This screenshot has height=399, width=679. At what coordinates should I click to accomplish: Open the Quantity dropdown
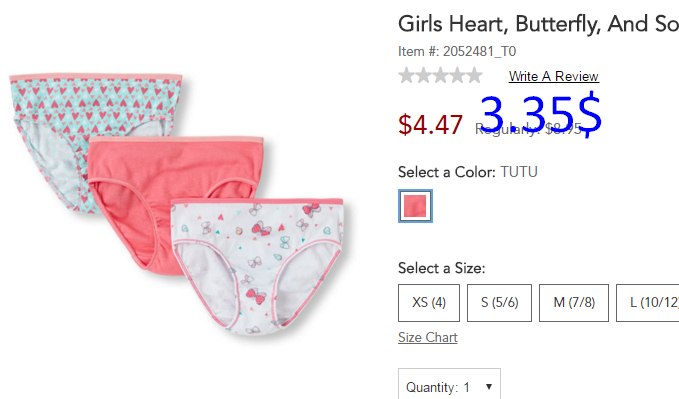(449, 384)
